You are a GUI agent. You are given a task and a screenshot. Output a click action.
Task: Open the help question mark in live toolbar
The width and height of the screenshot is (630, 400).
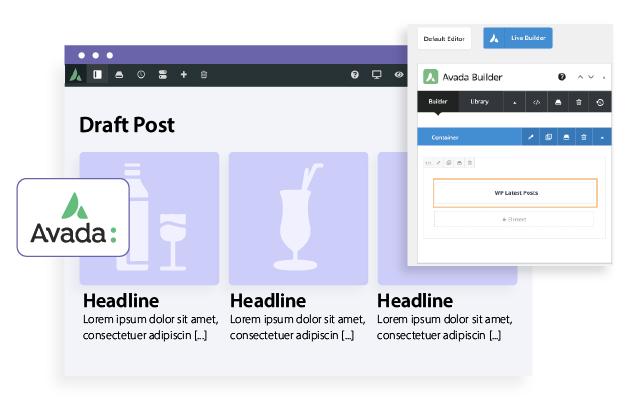point(354,75)
